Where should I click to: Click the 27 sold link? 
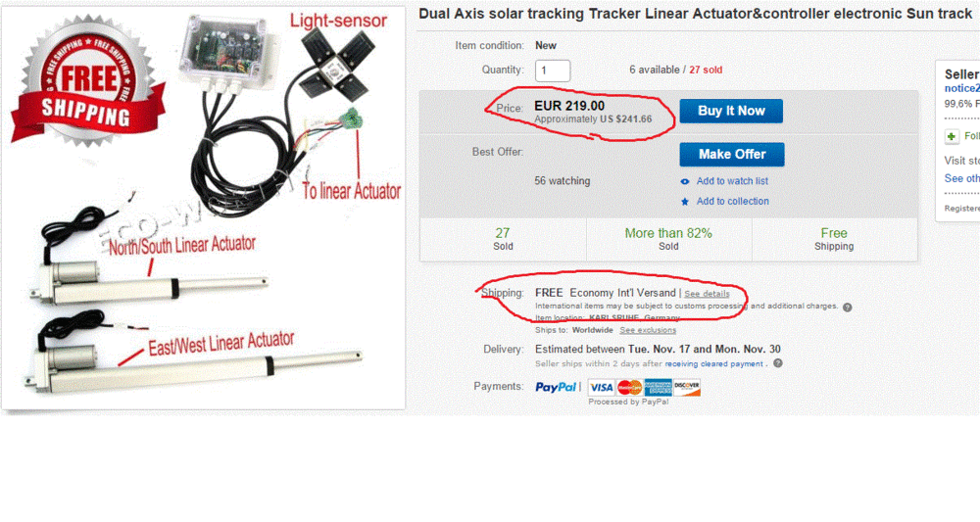[x=708, y=71]
